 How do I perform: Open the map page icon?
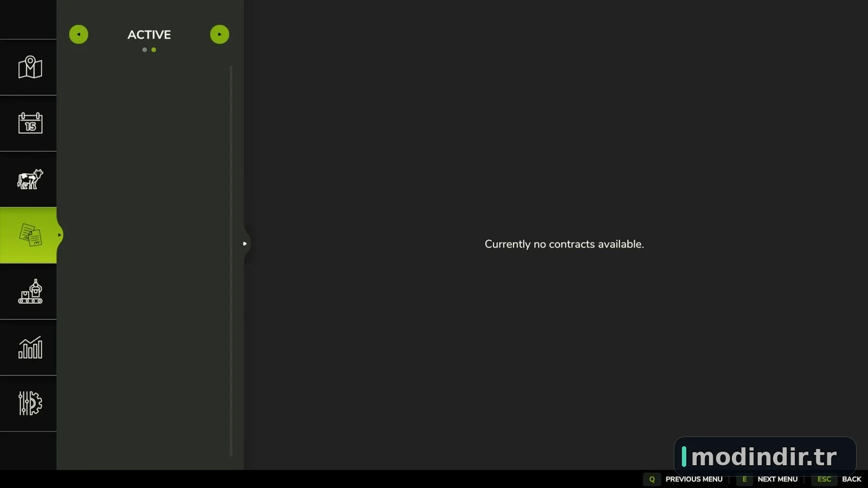30,67
